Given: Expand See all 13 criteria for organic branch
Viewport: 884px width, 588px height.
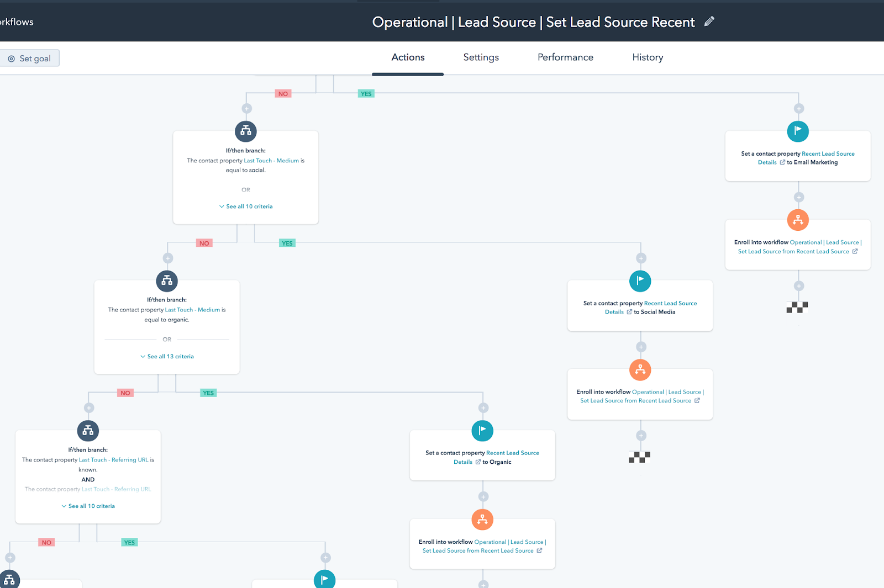Looking at the screenshot, I should click(x=167, y=357).
